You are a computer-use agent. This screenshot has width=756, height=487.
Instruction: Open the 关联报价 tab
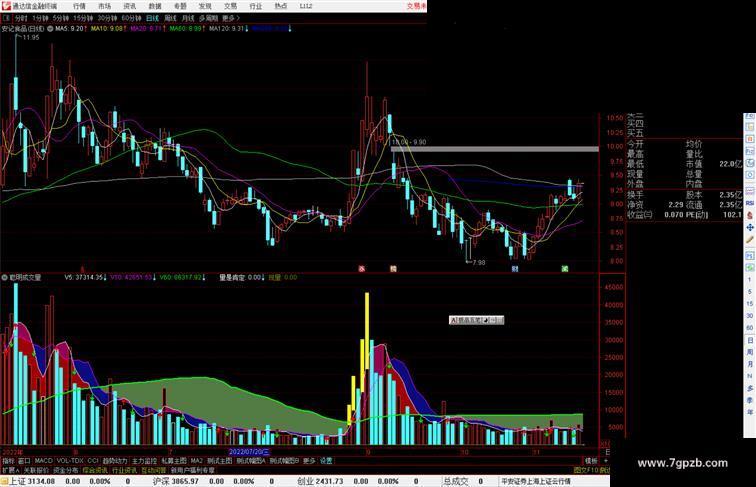coord(36,470)
